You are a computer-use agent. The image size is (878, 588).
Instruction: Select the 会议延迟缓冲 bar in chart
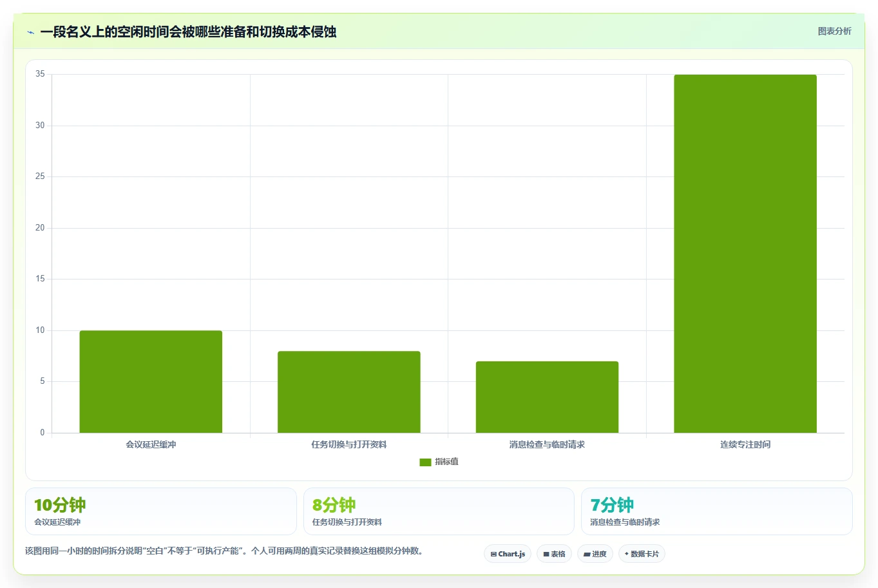pyautogui.click(x=151, y=382)
